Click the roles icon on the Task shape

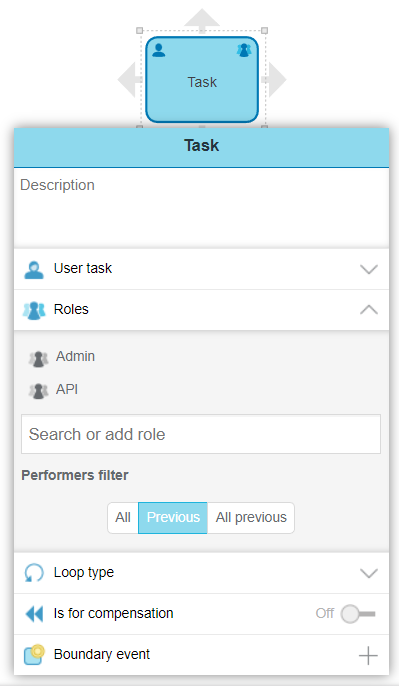244,50
